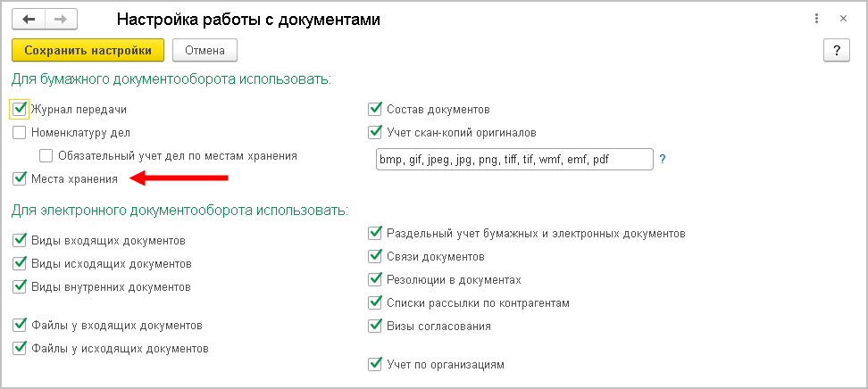Uncheck Визы согласования checkbox

[x=375, y=327]
